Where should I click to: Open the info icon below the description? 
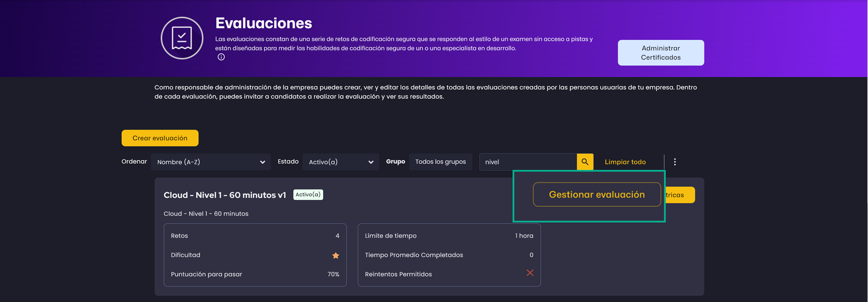(221, 57)
